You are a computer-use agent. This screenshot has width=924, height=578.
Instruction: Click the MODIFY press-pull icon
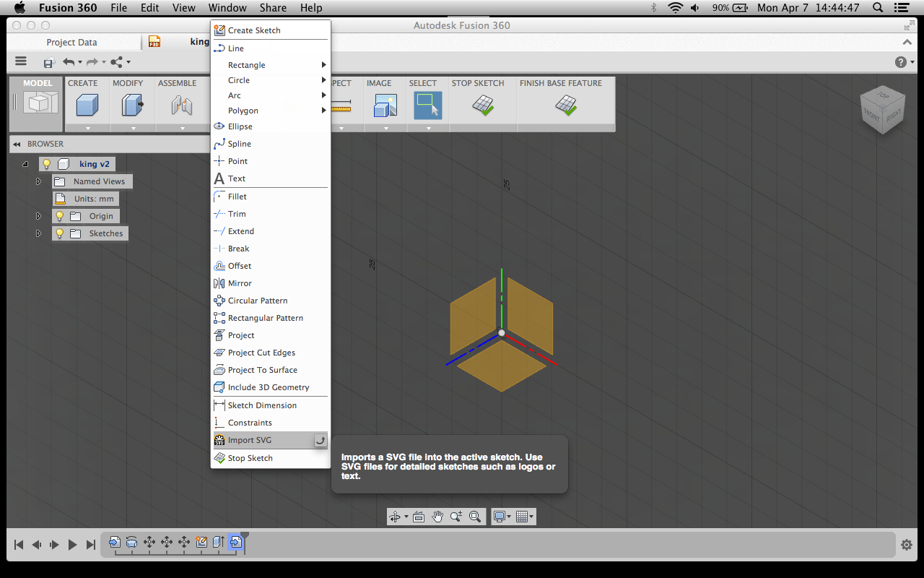[132, 105]
